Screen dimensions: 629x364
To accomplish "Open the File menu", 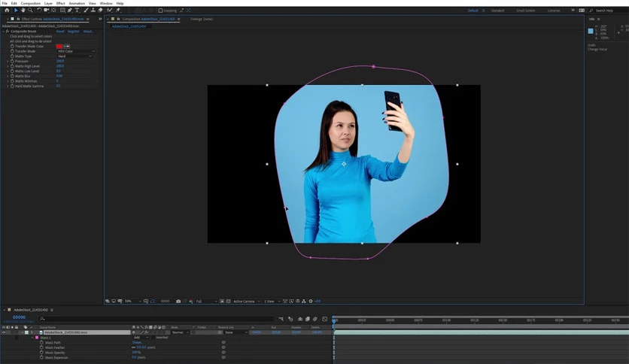I will (x=5, y=3).
